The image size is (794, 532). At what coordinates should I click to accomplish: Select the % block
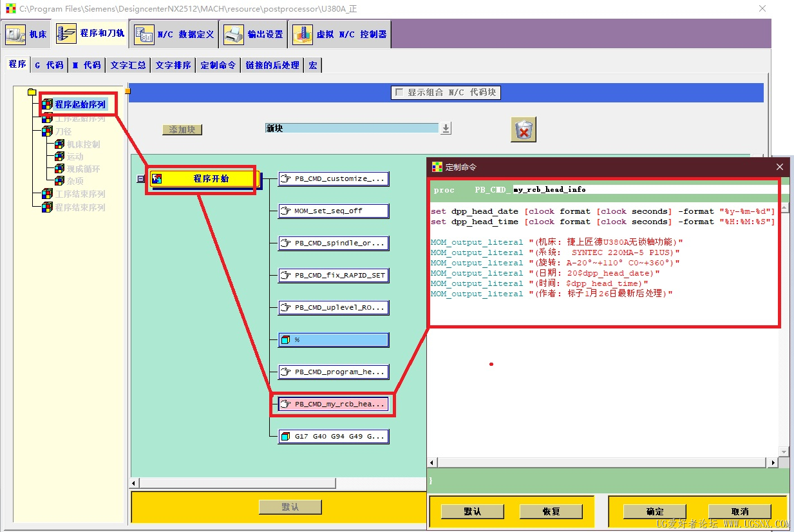click(334, 339)
